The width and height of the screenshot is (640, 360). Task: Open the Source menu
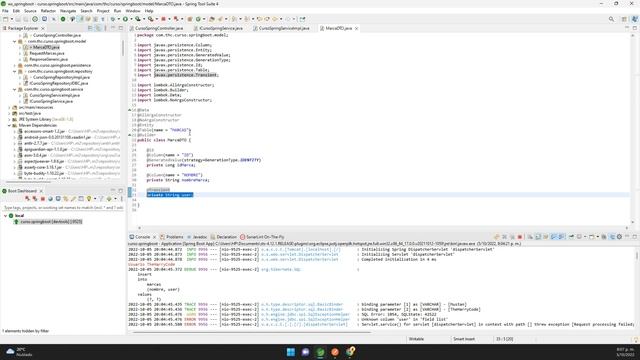[x=30, y=11]
